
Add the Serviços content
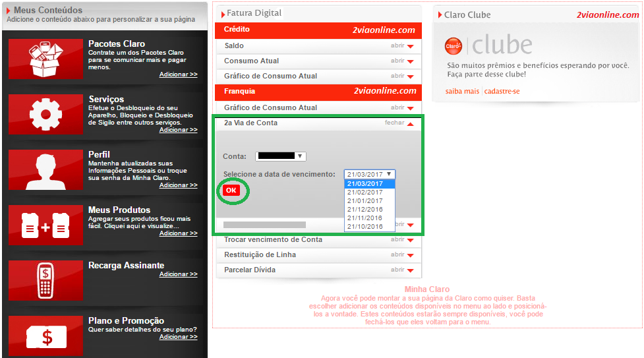pos(178,130)
